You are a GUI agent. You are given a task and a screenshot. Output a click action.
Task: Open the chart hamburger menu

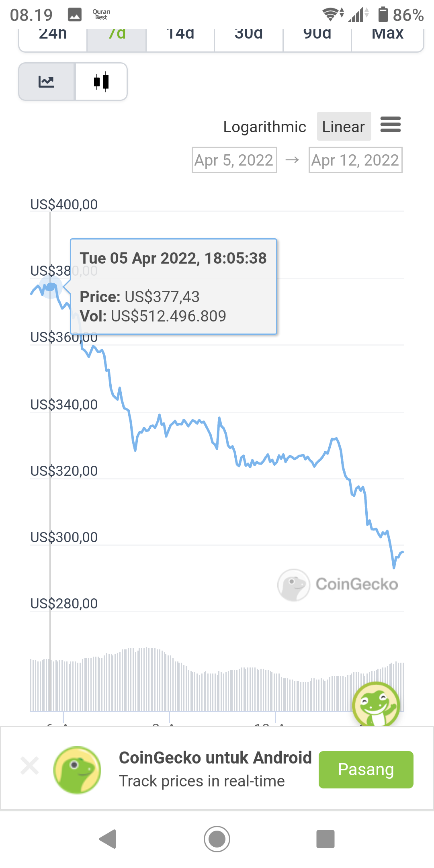pos(391,125)
